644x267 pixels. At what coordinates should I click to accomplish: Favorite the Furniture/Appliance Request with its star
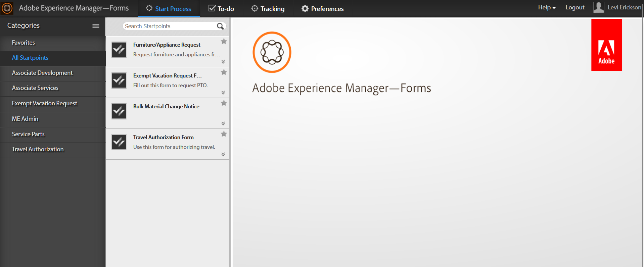tap(224, 41)
